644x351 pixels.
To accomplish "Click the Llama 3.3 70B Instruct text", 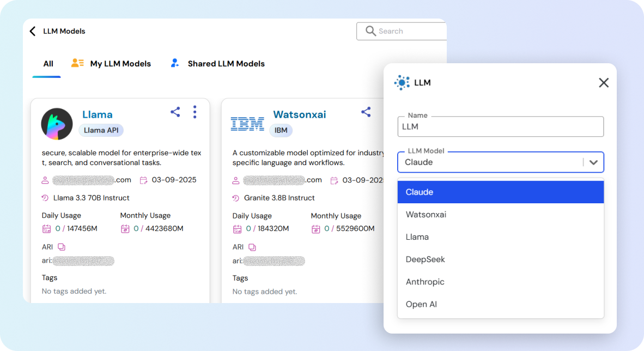I will [x=91, y=198].
